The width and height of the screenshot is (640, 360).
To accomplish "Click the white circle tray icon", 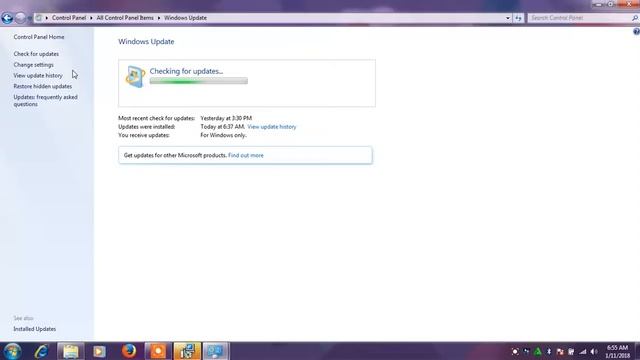I will pyautogui.click(x=515, y=351).
